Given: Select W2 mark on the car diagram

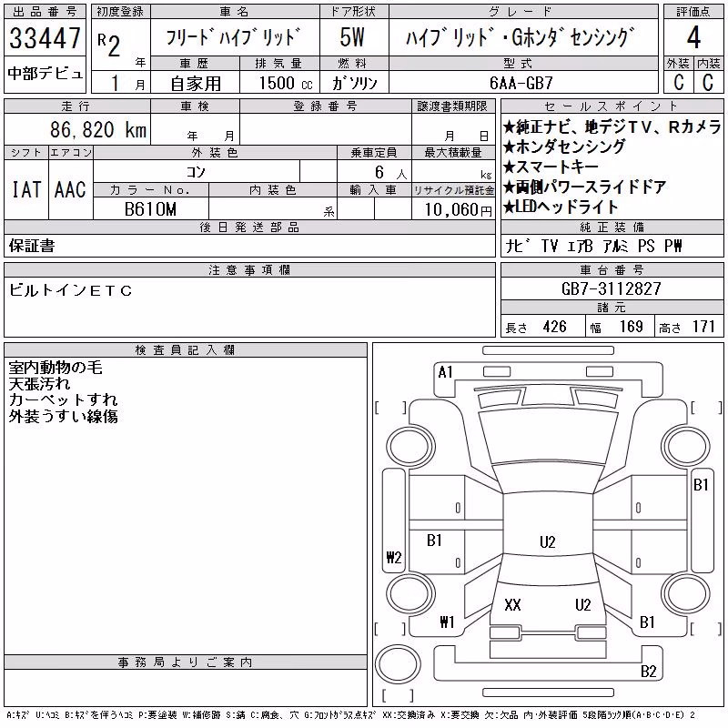Looking at the screenshot, I should [394, 557].
